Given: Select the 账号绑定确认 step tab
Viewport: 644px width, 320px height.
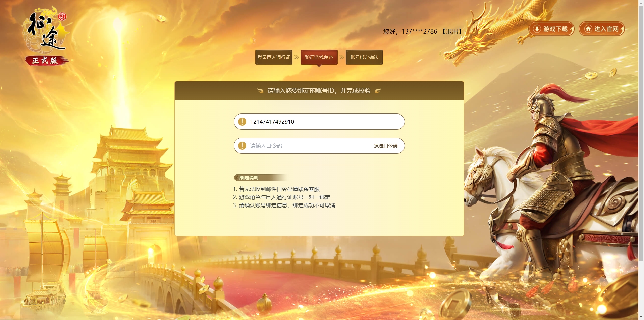Looking at the screenshot, I should [x=364, y=57].
